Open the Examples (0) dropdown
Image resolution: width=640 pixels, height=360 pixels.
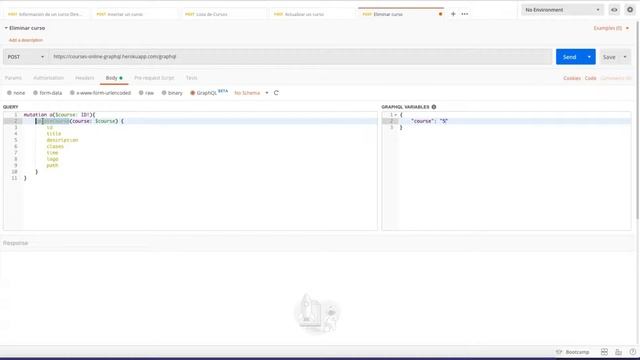pyautogui.click(x=611, y=28)
